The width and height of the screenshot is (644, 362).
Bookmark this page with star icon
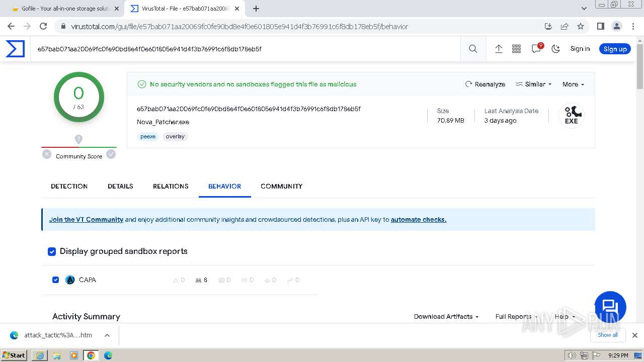[x=581, y=26]
